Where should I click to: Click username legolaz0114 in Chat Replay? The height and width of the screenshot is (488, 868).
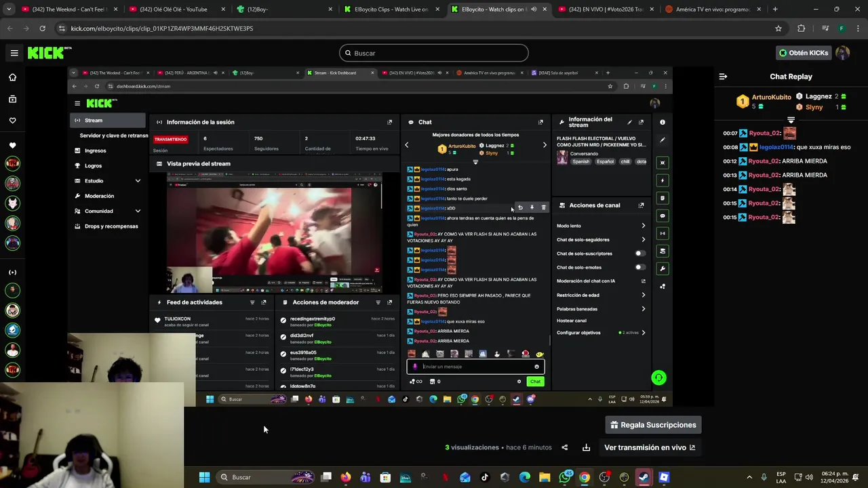point(776,147)
